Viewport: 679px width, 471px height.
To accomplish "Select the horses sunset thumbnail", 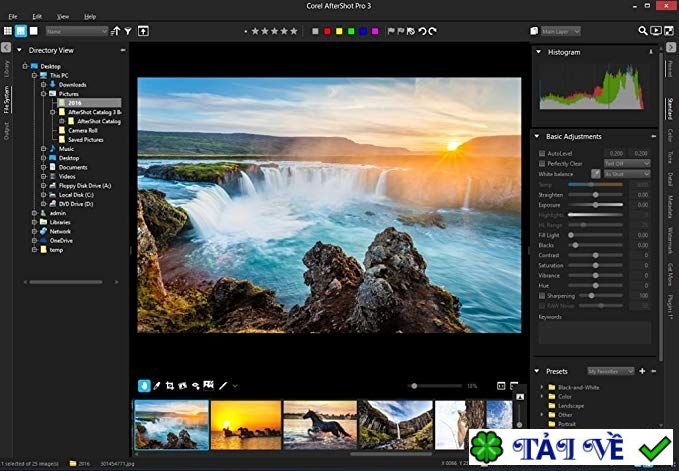I will click(x=245, y=425).
